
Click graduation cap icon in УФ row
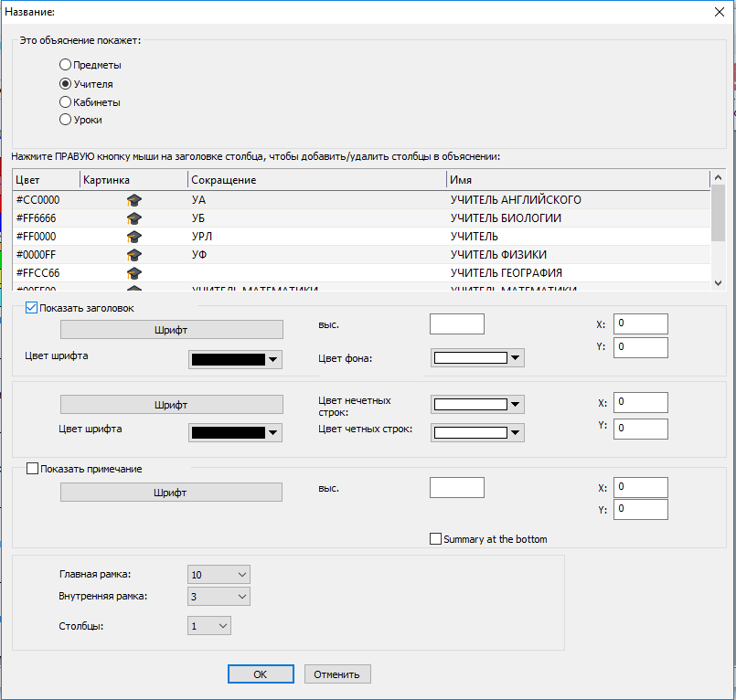tap(134, 255)
